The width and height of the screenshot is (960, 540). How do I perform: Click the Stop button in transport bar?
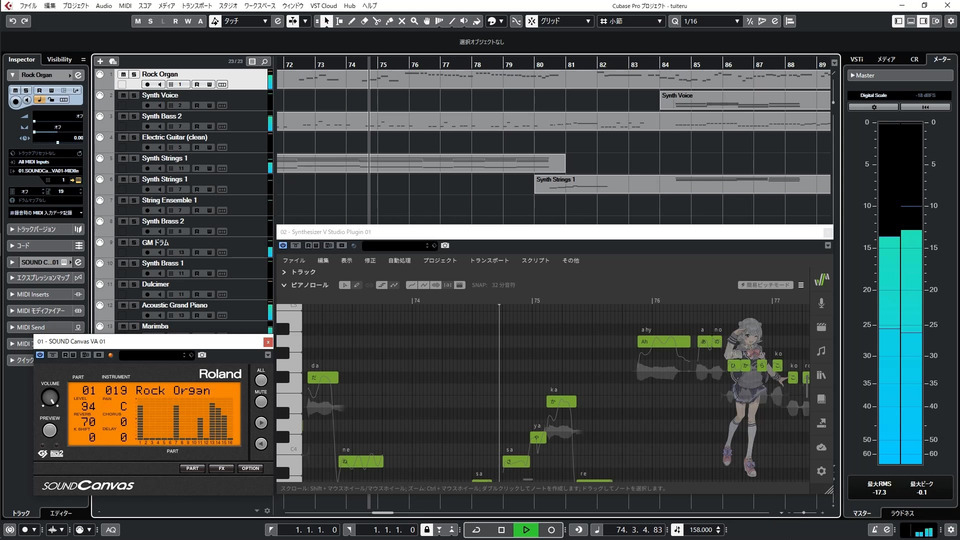(x=501, y=530)
